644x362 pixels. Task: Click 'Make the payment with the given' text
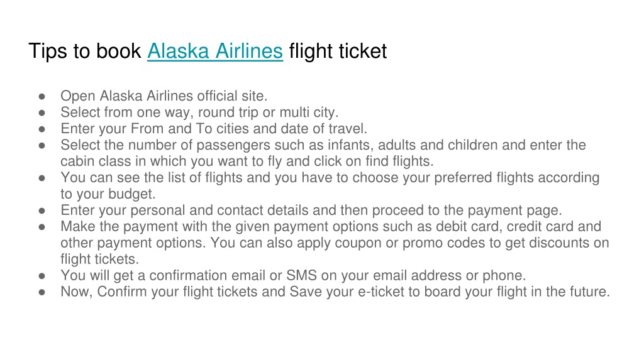coord(331,226)
